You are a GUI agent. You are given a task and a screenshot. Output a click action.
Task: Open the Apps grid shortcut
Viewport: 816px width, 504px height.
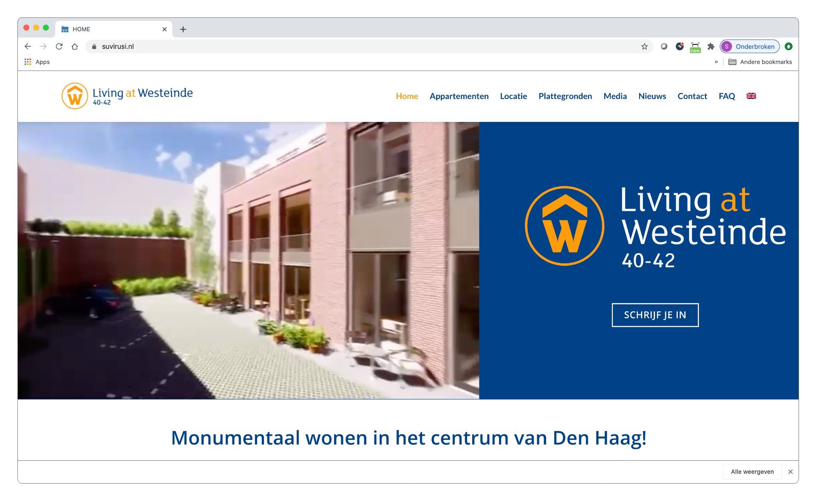tap(37, 62)
